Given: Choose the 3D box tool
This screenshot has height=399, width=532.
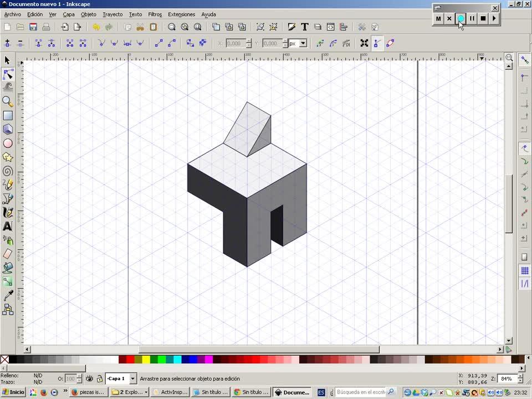Looking at the screenshot, I should (x=8, y=129).
